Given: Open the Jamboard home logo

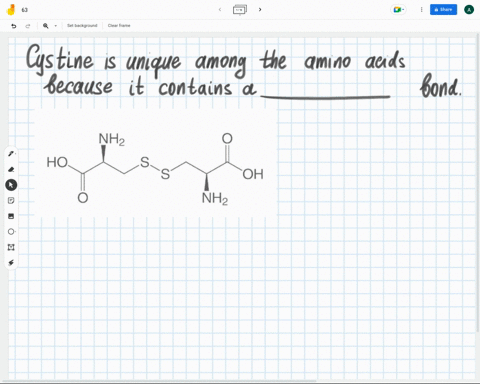Looking at the screenshot, I should [11, 10].
